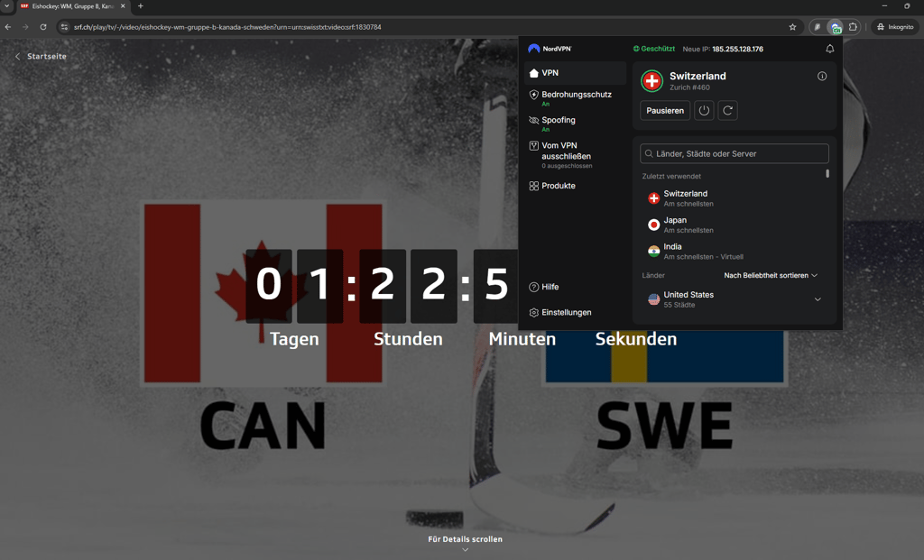Viewport: 924px width, 560px height.
Task: Click the SWE team label
Action: coord(665,425)
